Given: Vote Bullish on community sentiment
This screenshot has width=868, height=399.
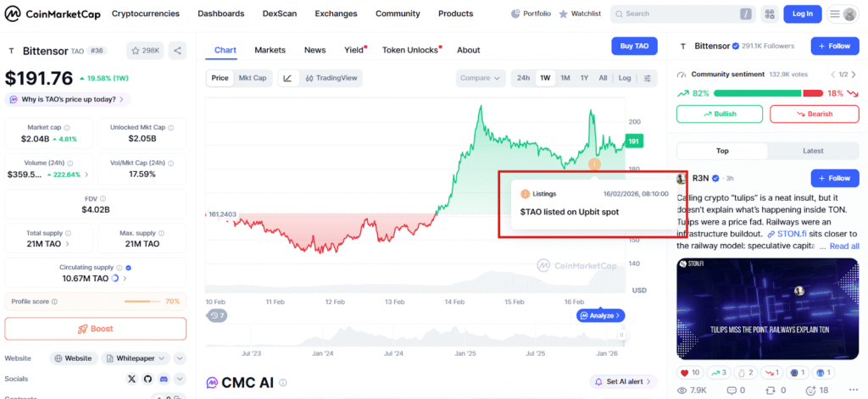Looking at the screenshot, I should pos(719,114).
